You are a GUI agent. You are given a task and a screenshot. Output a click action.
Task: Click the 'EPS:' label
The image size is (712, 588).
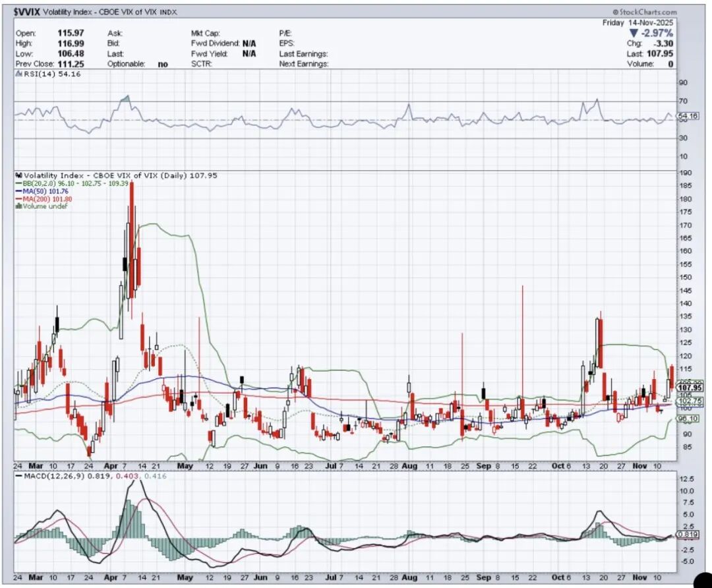click(x=287, y=44)
